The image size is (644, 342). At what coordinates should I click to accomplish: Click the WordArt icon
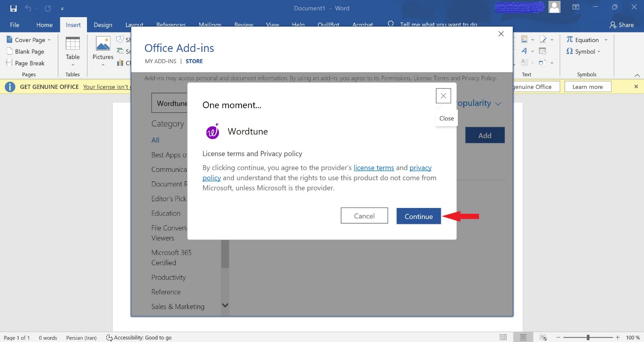pos(524,51)
